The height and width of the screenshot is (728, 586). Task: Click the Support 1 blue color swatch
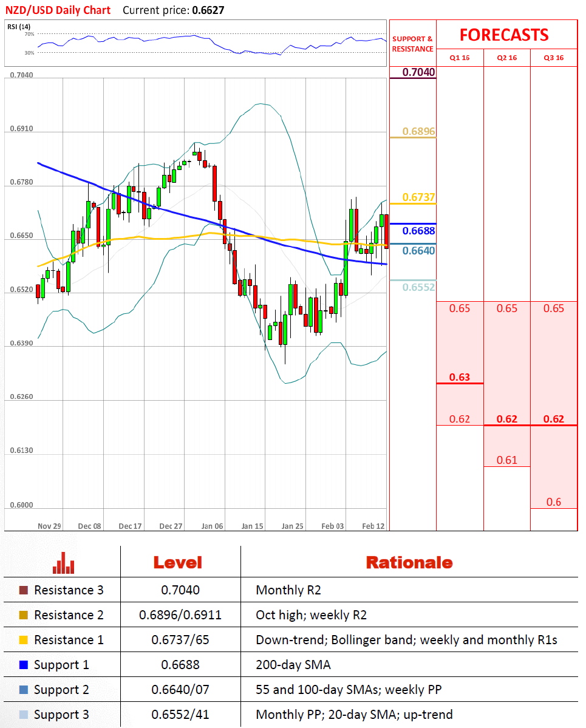(x=23, y=665)
